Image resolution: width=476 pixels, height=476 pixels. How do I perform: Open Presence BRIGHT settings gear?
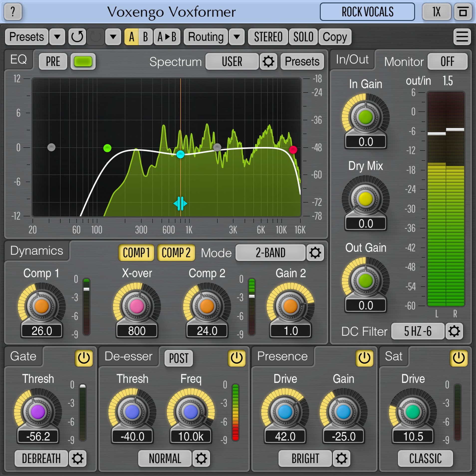click(x=341, y=459)
